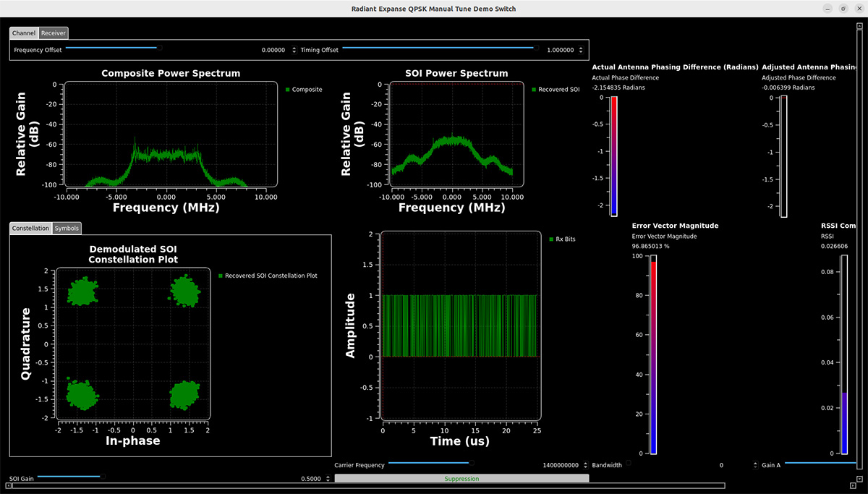This screenshot has width=868, height=494.
Task: Select the Constellation tab
Action: click(30, 229)
